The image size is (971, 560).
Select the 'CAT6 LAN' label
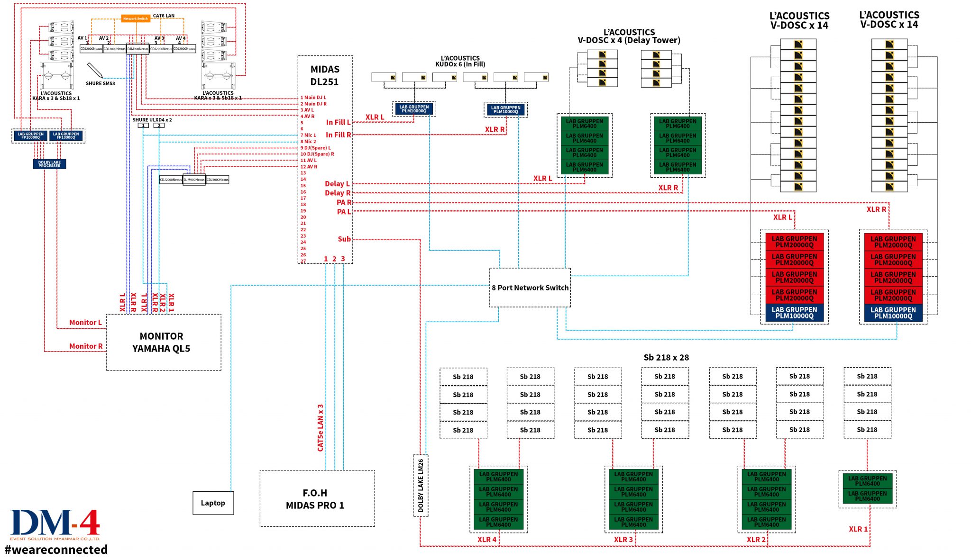click(x=164, y=16)
